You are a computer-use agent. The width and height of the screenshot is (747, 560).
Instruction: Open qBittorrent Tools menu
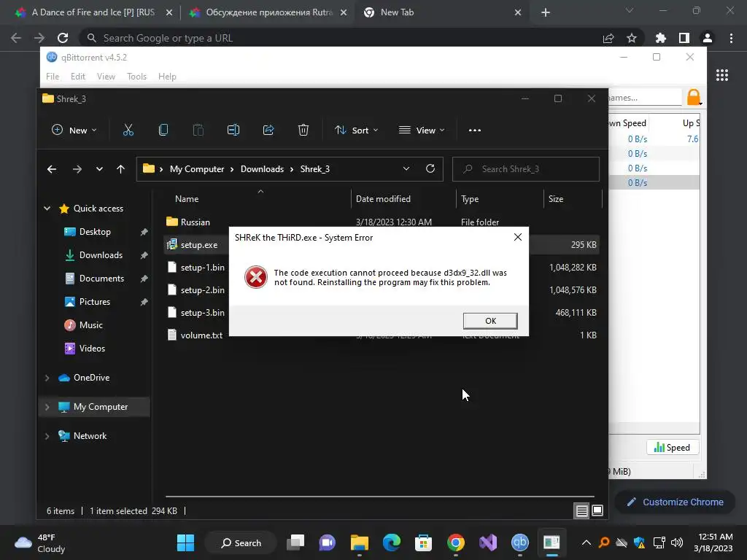[x=136, y=76]
